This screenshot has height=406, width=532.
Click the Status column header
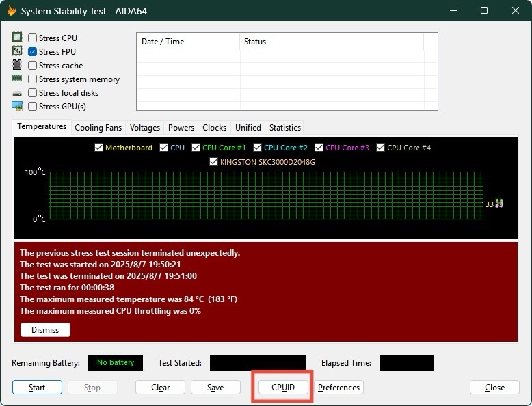click(x=332, y=42)
